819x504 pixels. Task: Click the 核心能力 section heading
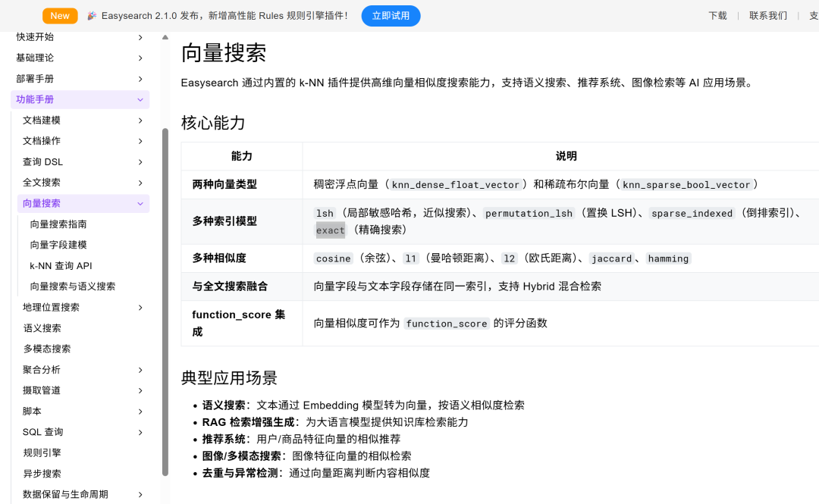[213, 124]
